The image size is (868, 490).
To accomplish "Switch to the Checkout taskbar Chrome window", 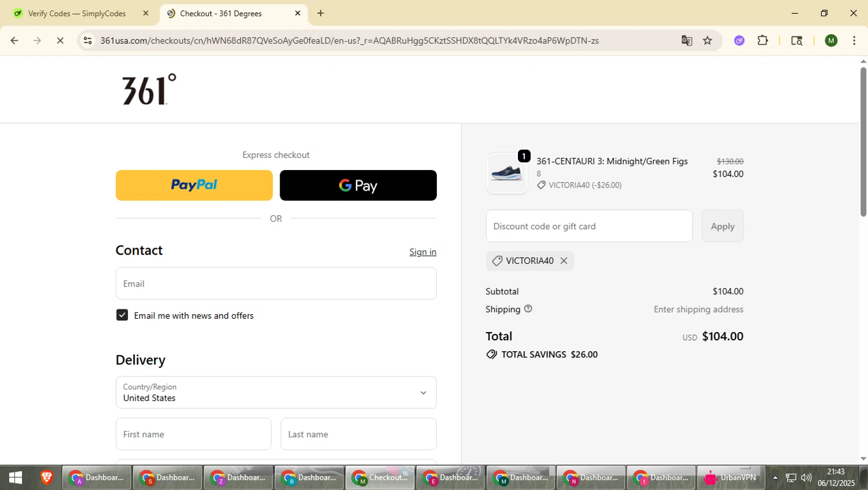I will [x=380, y=478].
